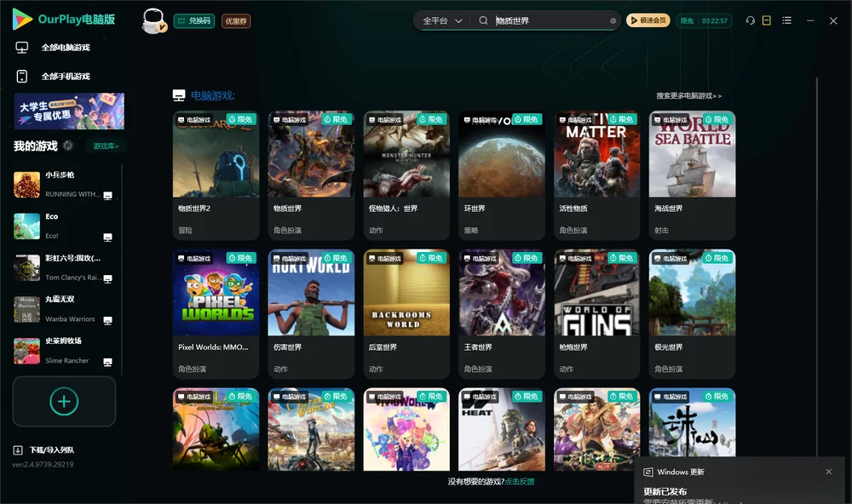Refresh My Games with the circular icon

tap(68, 146)
